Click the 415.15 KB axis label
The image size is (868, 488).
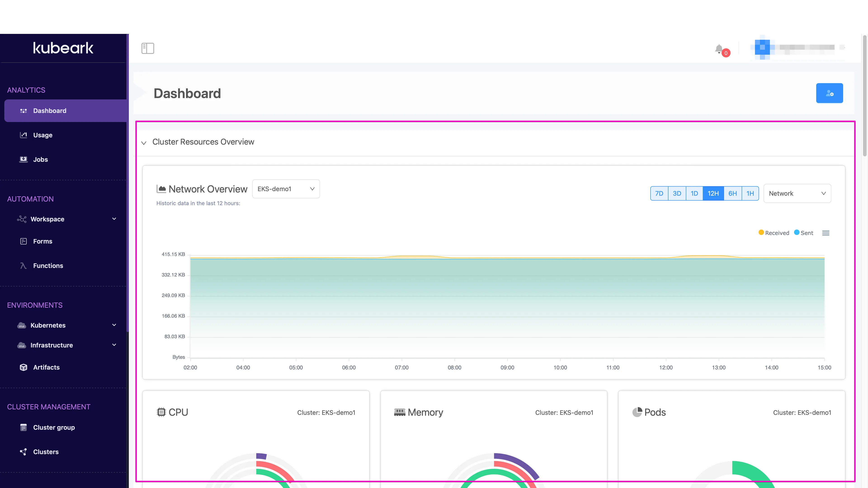pos(173,254)
